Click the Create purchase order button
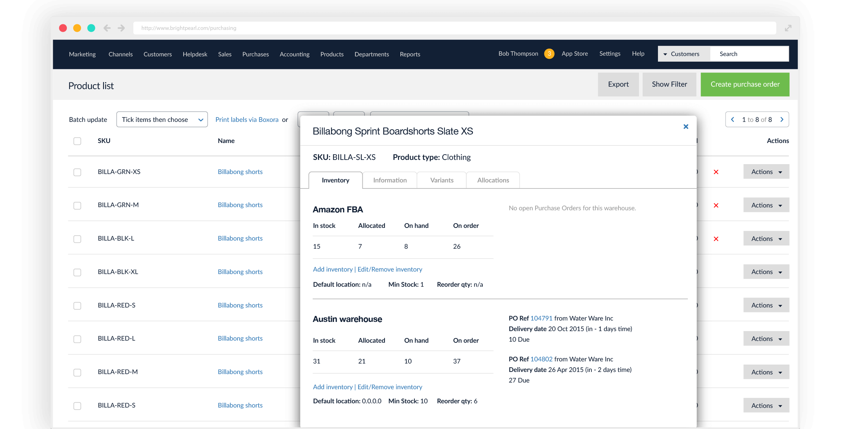868x429 pixels. coord(745,84)
